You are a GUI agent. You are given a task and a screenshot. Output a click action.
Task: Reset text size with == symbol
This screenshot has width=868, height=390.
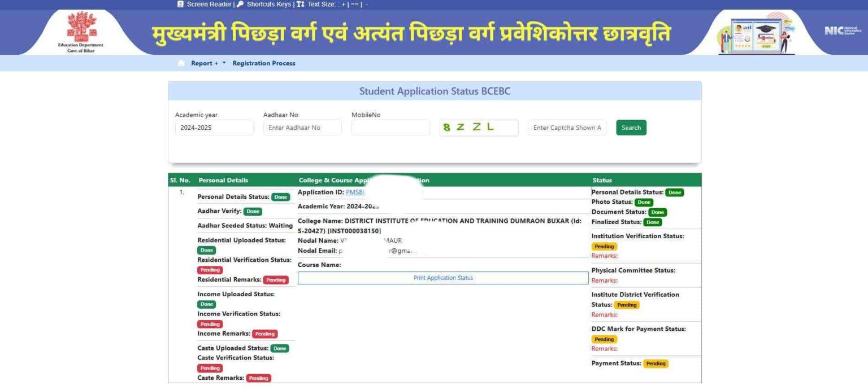tap(354, 5)
